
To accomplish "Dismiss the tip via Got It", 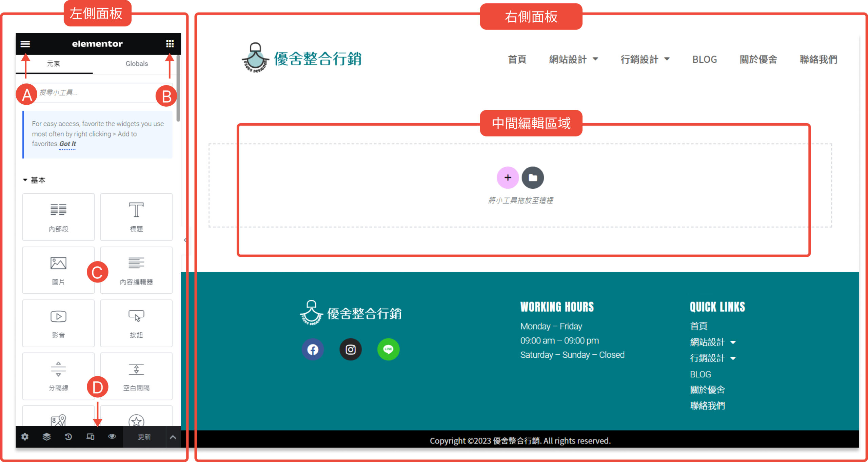I will tap(67, 144).
